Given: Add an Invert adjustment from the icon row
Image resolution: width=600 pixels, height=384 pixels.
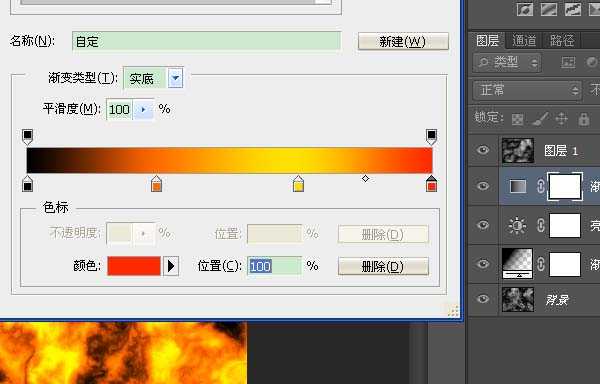Looking at the screenshot, I should [x=525, y=9].
